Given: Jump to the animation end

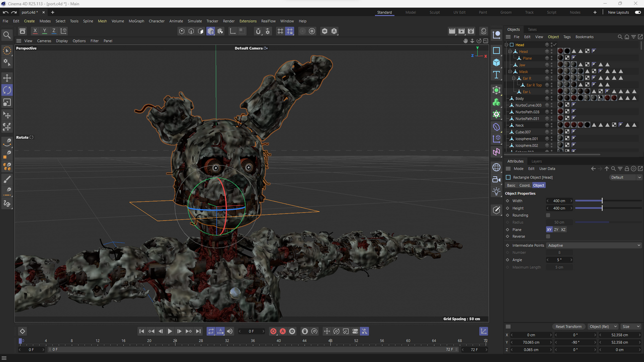Looking at the screenshot, I should tap(199, 331).
